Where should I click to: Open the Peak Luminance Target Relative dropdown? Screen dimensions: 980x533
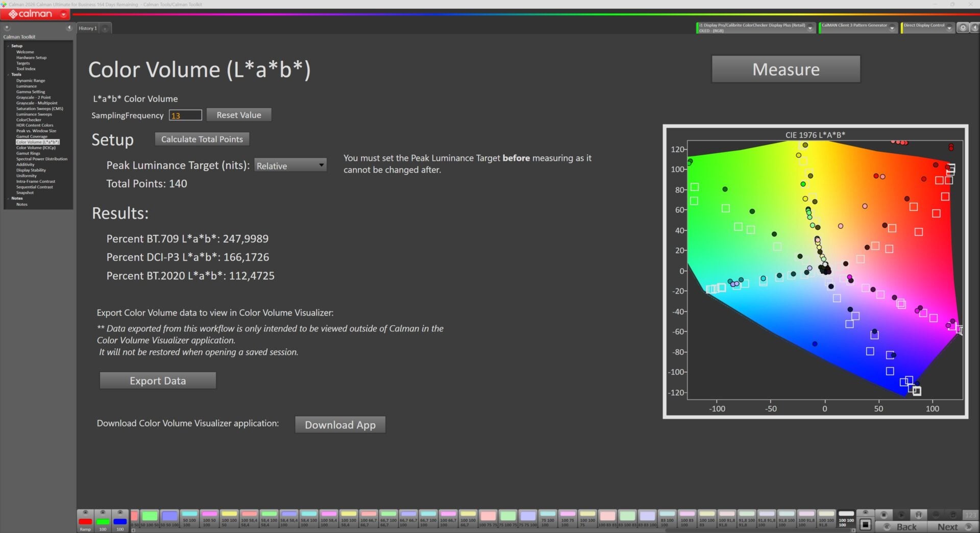pyautogui.click(x=290, y=165)
